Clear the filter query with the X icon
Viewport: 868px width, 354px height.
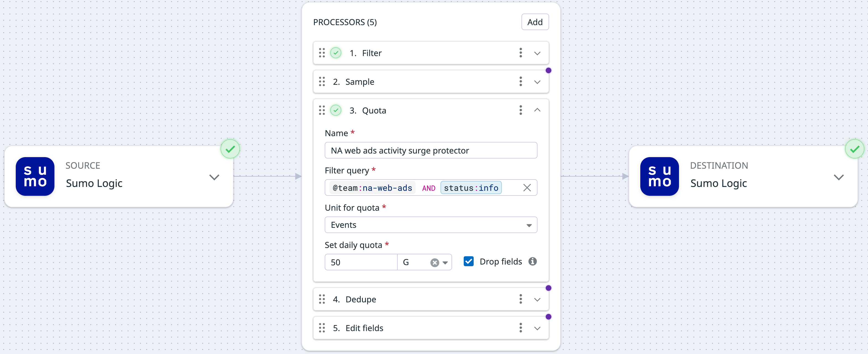click(x=527, y=187)
